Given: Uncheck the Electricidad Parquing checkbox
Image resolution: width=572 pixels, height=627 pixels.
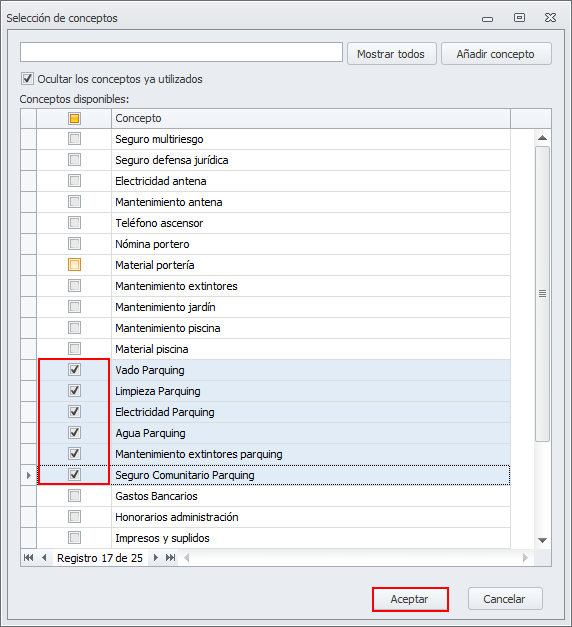Looking at the screenshot, I should 74,411.
